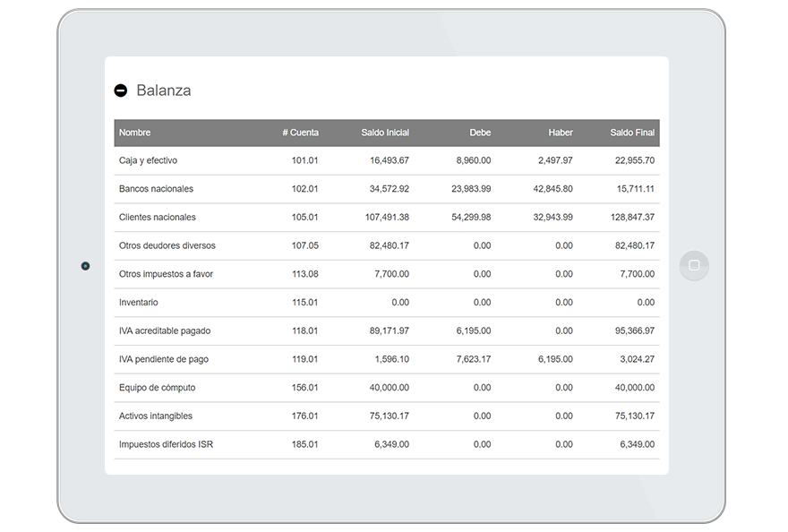Tap the tablet front camera dot
Image resolution: width=788 pixels, height=532 pixels.
tap(85, 266)
